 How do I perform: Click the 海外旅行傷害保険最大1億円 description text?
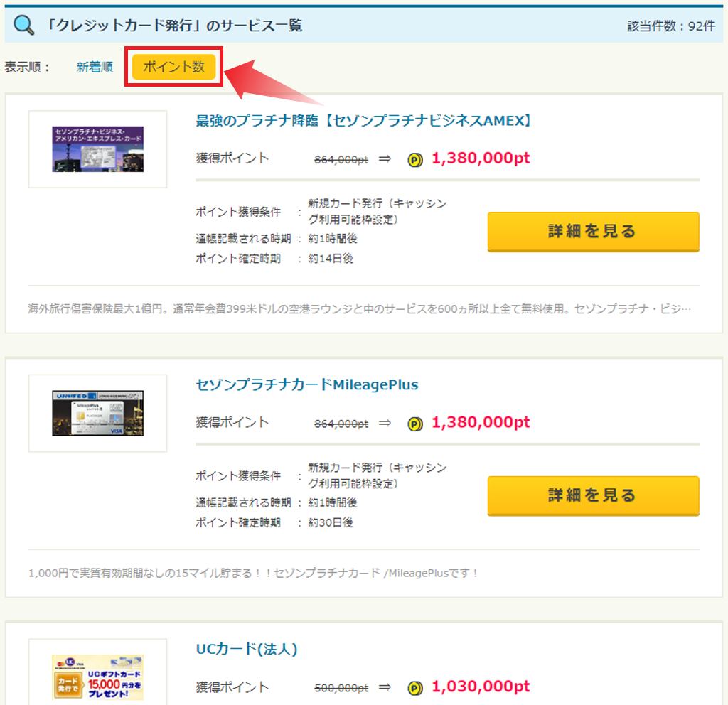[x=359, y=308]
